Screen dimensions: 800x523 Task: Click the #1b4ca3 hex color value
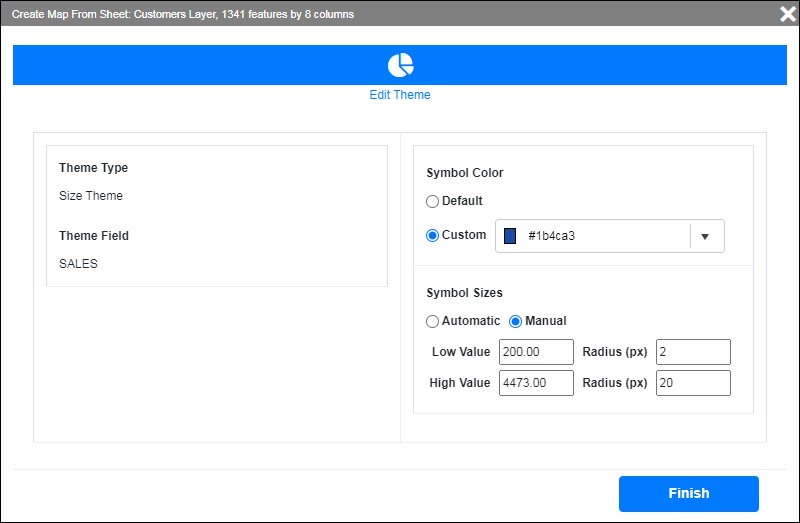click(x=551, y=236)
